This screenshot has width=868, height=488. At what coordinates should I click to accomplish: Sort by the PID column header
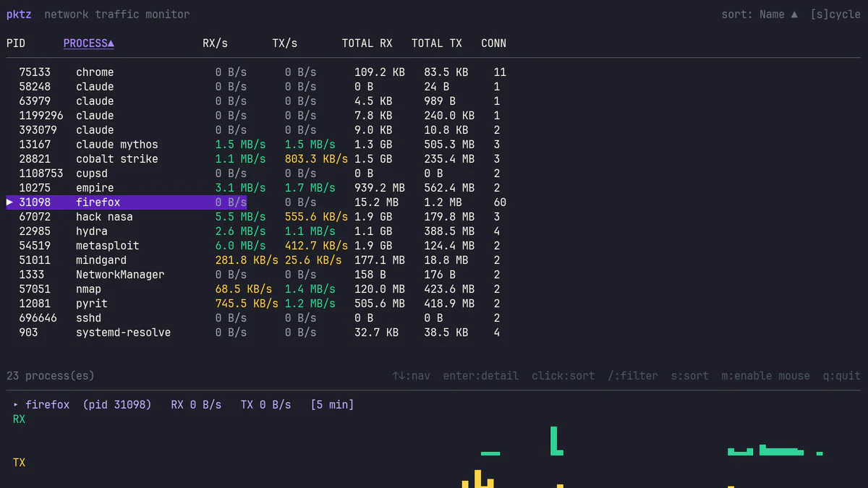click(16, 43)
